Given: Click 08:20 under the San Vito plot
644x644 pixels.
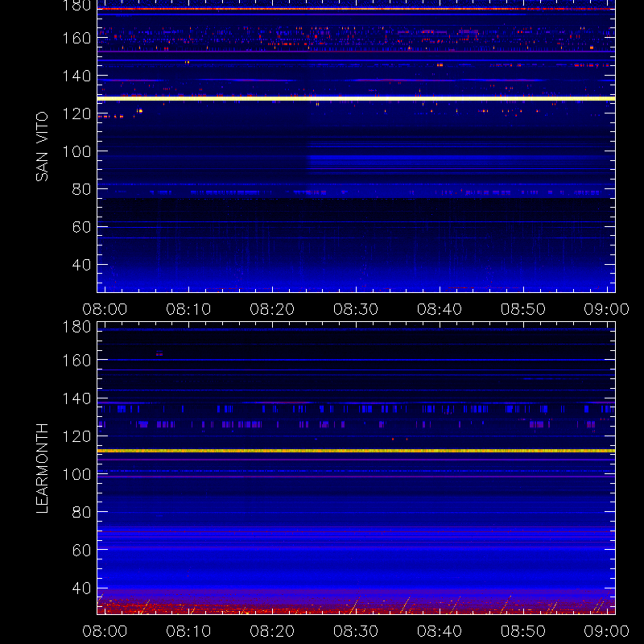Looking at the screenshot, I should coord(272,309).
